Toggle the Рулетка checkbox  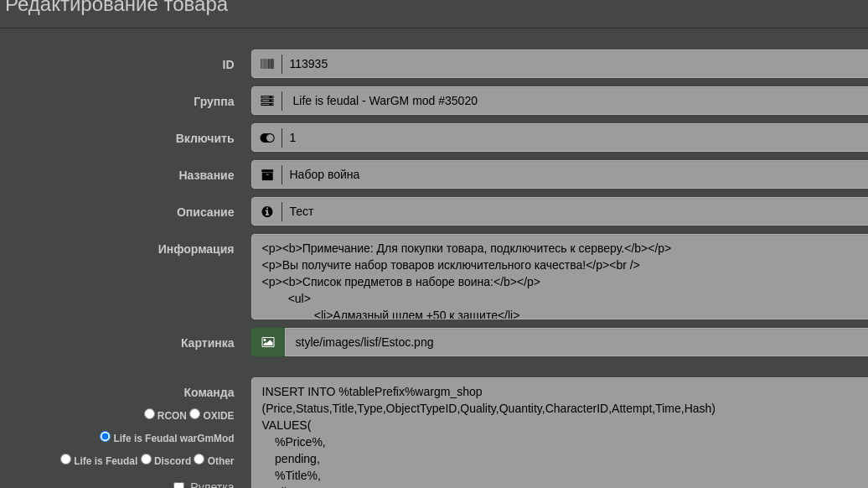click(178, 485)
